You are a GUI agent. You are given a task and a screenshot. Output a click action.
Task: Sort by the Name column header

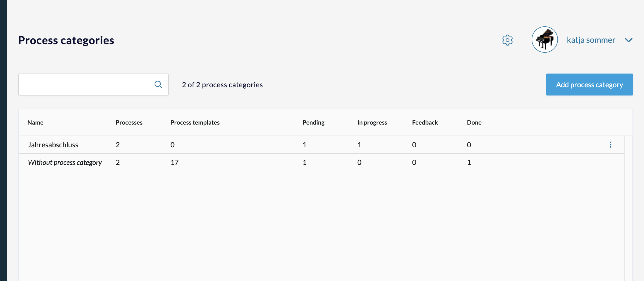[35, 122]
